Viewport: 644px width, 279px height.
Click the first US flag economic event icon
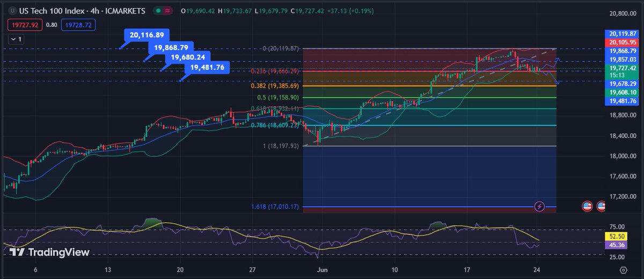pyautogui.click(x=587, y=206)
